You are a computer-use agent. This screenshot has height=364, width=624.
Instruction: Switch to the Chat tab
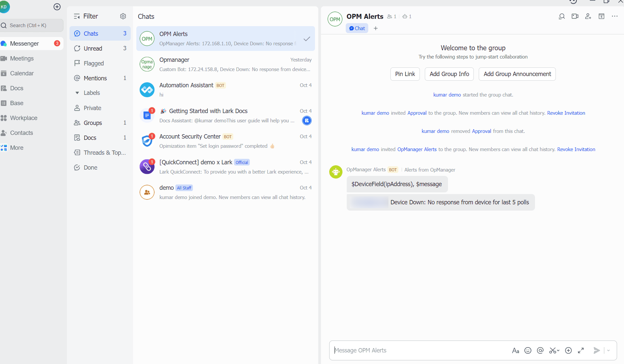(x=357, y=28)
